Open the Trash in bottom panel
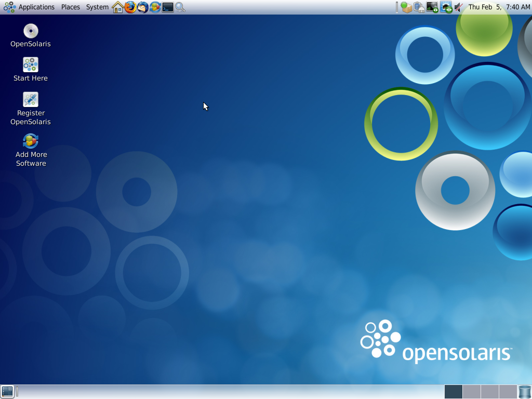Image resolution: width=532 pixels, height=399 pixels. [525, 392]
